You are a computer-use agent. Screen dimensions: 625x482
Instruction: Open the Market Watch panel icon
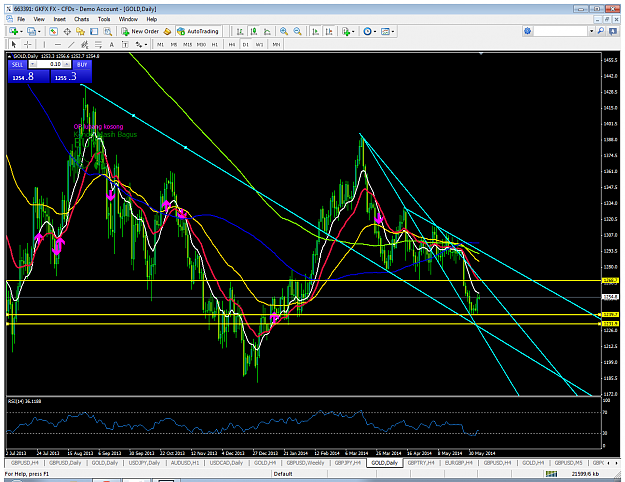point(53,31)
